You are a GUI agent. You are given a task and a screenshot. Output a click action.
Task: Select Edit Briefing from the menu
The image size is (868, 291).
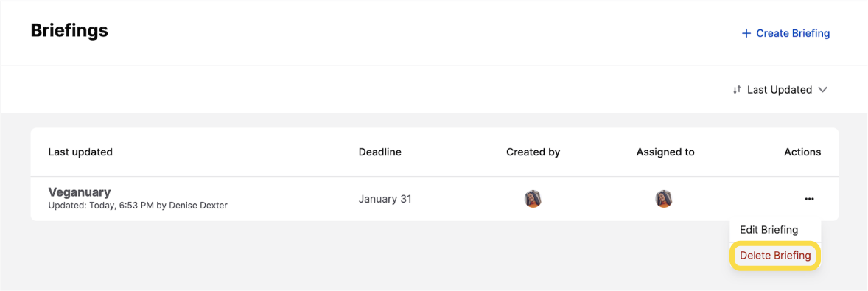pyautogui.click(x=769, y=230)
